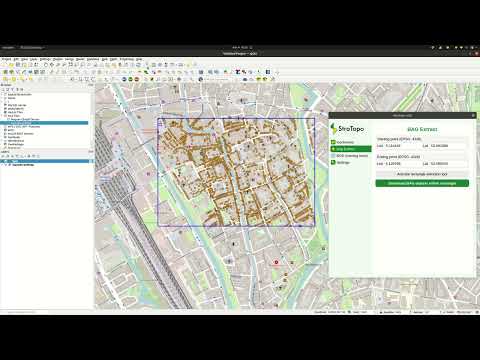Open Activities in the top bar
The width and height of the screenshot is (480, 360).
tap(8, 48)
